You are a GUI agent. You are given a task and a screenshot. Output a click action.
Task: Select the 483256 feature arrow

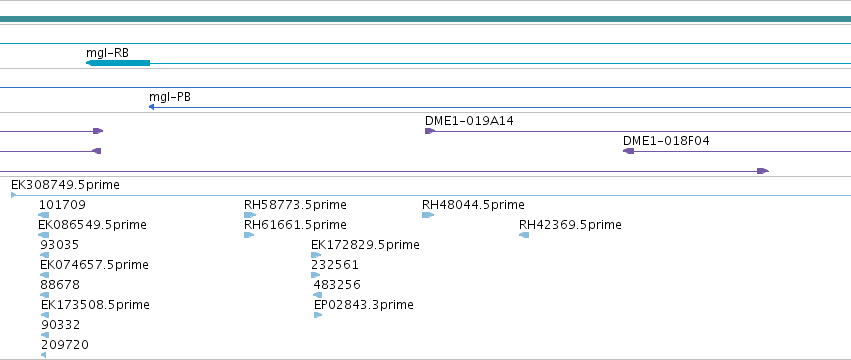coord(317,295)
